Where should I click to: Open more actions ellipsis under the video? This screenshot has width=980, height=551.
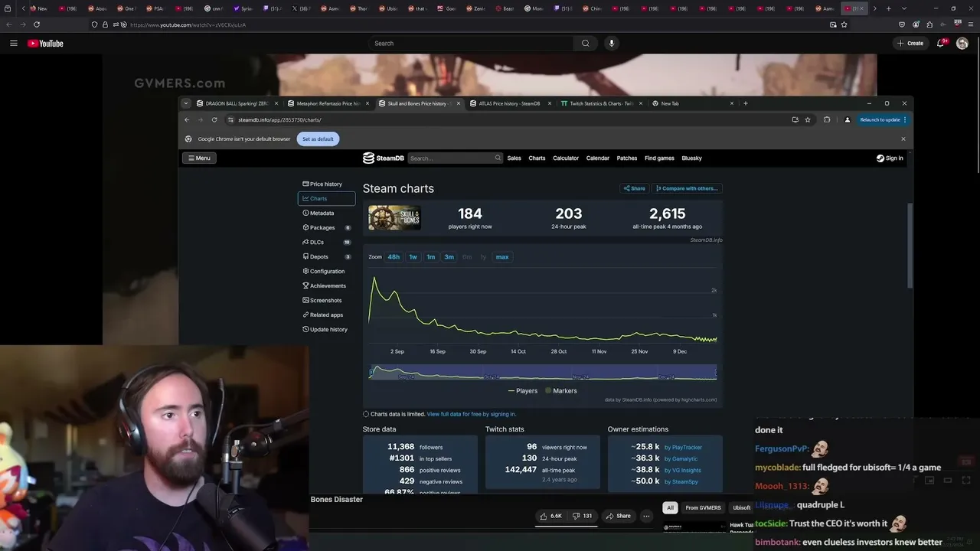pos(646,516)
